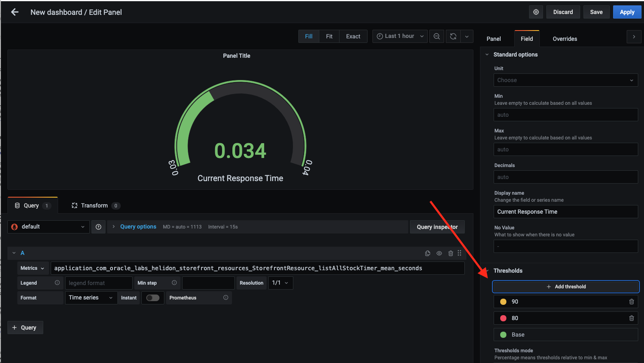Viewport: 644px width, 363px height.
Task: Change the yellow threshold 90 color
Action: coord(503,302)
